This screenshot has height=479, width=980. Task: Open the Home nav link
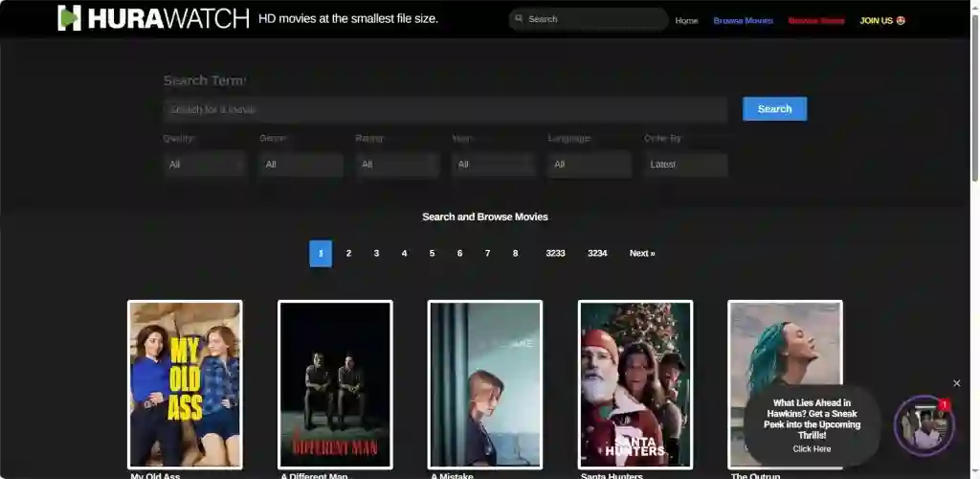pyautogui.click(x=686, y=21)
